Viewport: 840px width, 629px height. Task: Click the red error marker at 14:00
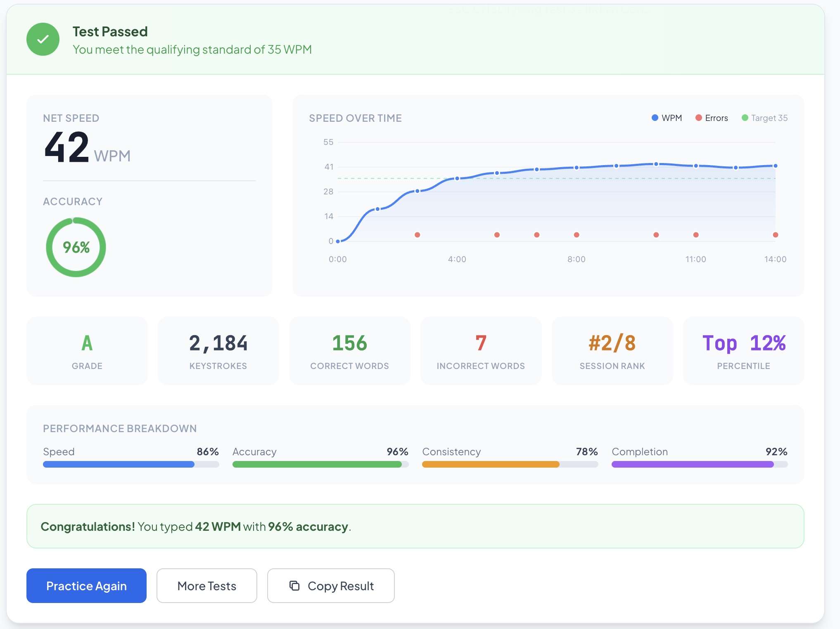(x=776, y=235)
